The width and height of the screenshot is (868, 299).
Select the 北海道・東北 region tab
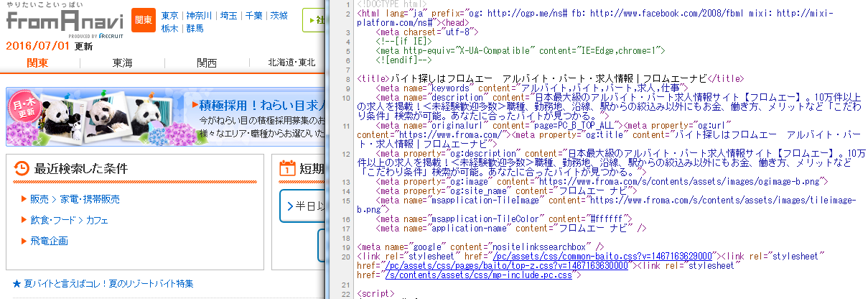tap(291, 63)
